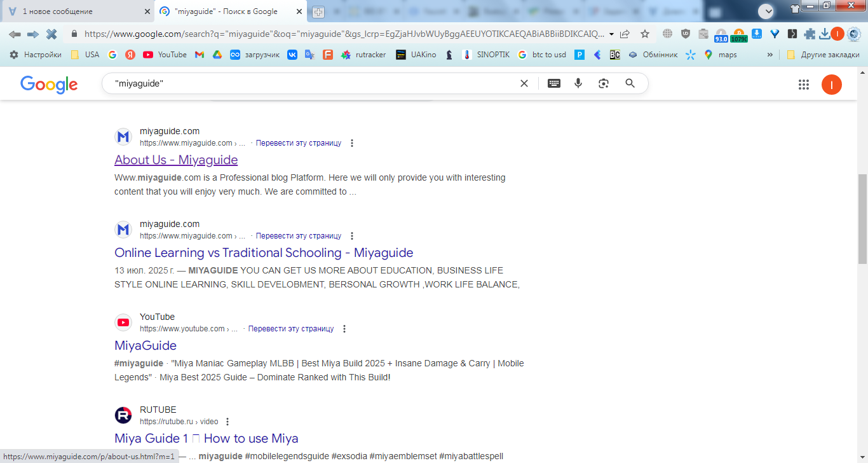Open the 'Обмінник' bookmark
The width and height of the screenshot is (868, 463).
(x=653, y=55)
